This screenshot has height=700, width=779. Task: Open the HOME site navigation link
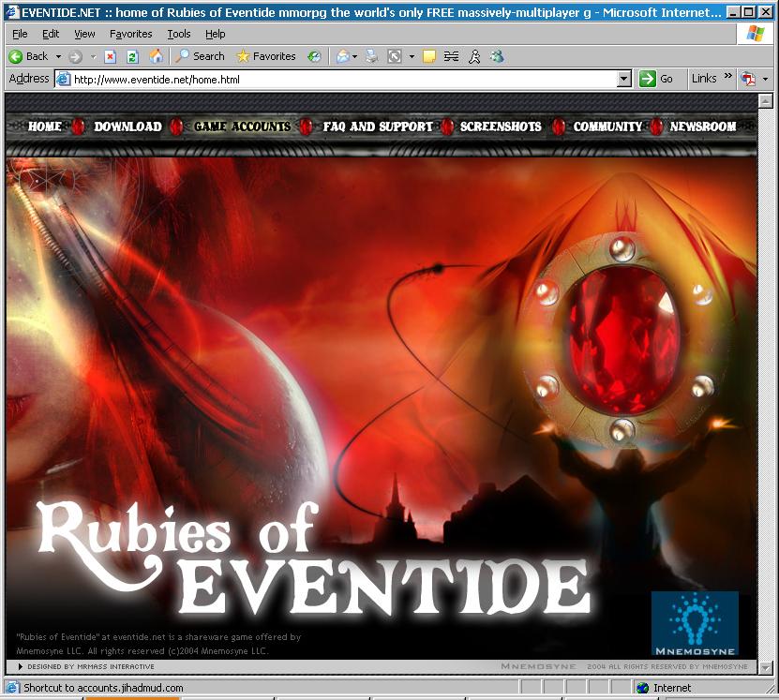(x=45, y=127)
